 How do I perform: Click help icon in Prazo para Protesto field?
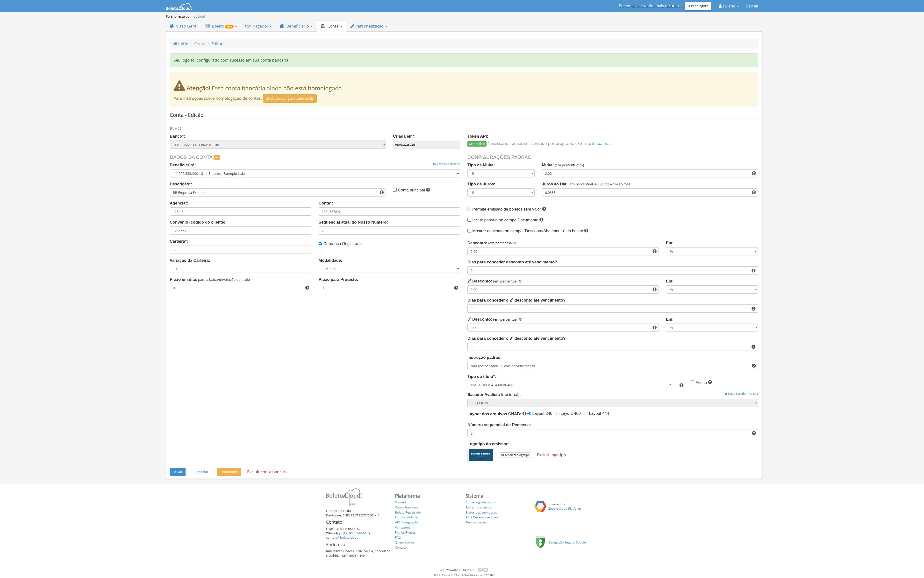click(456, 288)
